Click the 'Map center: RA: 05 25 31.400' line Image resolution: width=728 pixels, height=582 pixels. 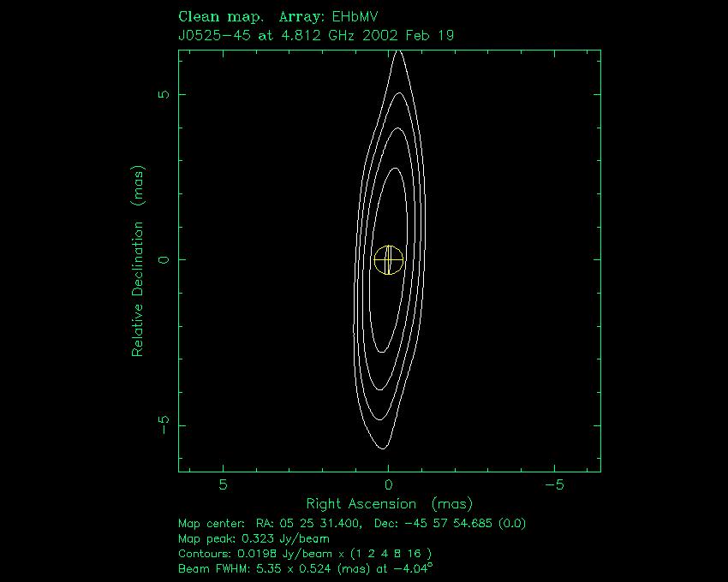(x=352, y=524)
